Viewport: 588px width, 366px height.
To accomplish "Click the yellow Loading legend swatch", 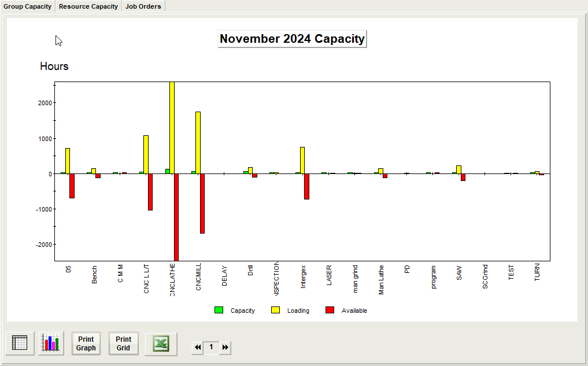I will tap(275, 310).
